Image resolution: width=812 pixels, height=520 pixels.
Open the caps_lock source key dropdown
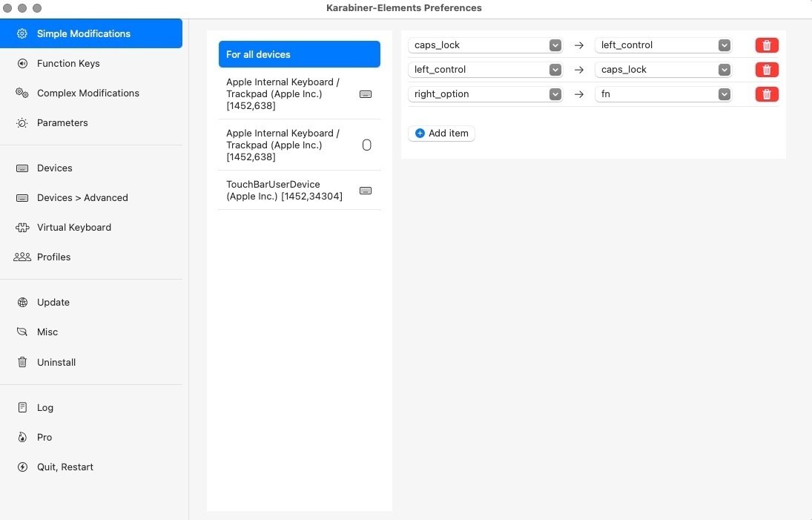coord(485,45)
